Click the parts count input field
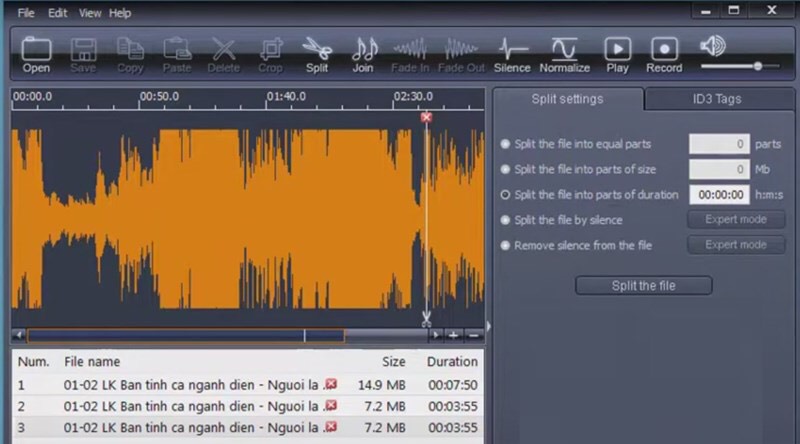Image resolution: width=800 pixels, height=444 pixels. coord(719,144)
